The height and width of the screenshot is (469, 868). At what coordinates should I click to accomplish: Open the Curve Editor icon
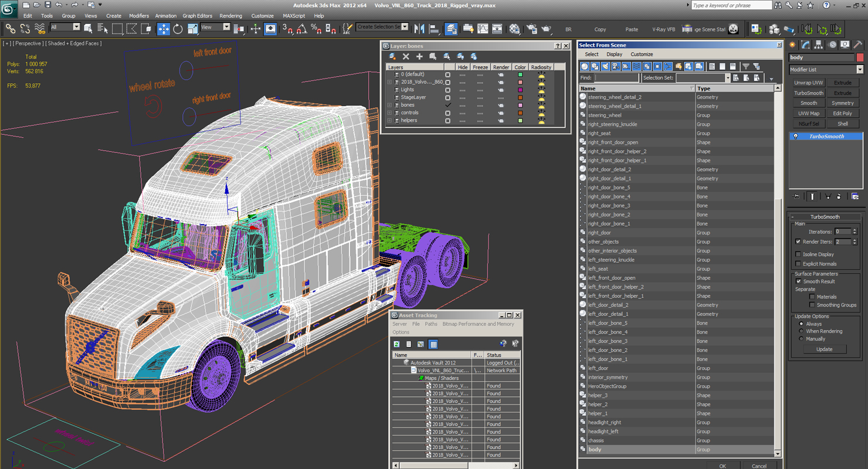(x=483, y=29)
